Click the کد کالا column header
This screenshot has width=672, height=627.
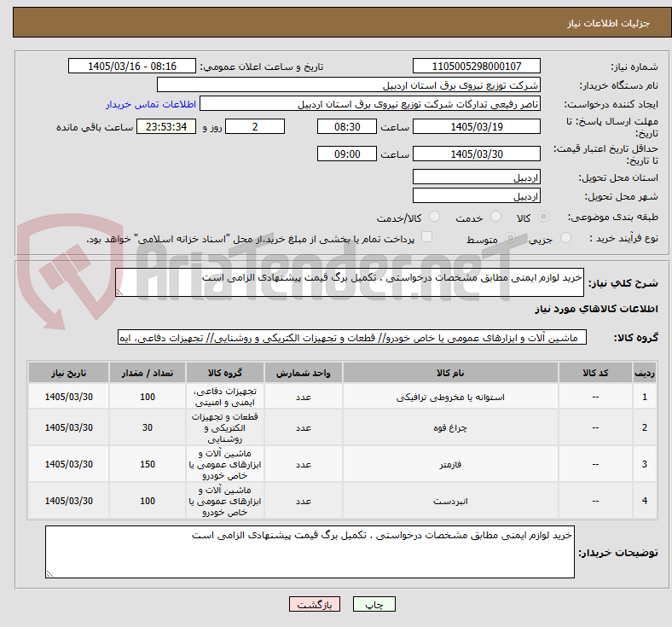[595, 373]
